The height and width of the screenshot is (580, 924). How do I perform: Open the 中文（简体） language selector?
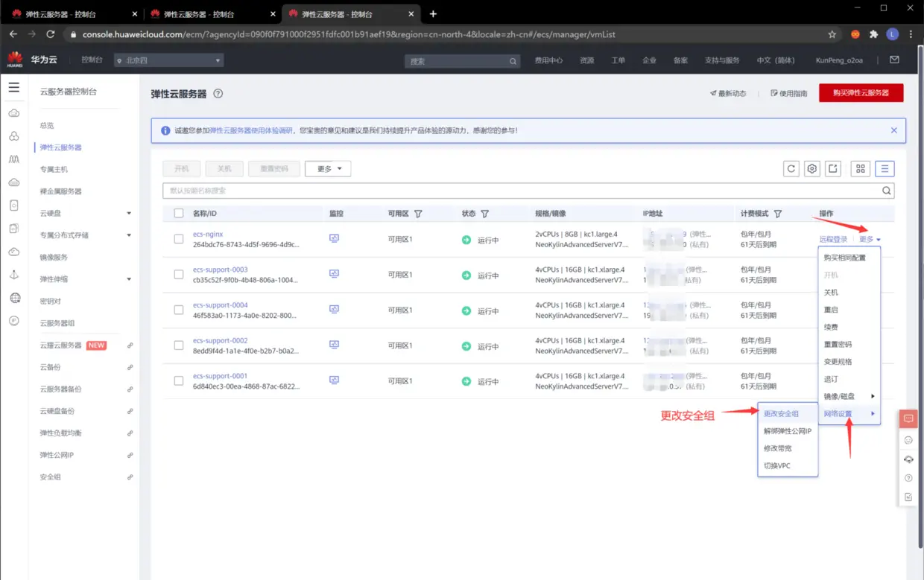click(776, 60)
